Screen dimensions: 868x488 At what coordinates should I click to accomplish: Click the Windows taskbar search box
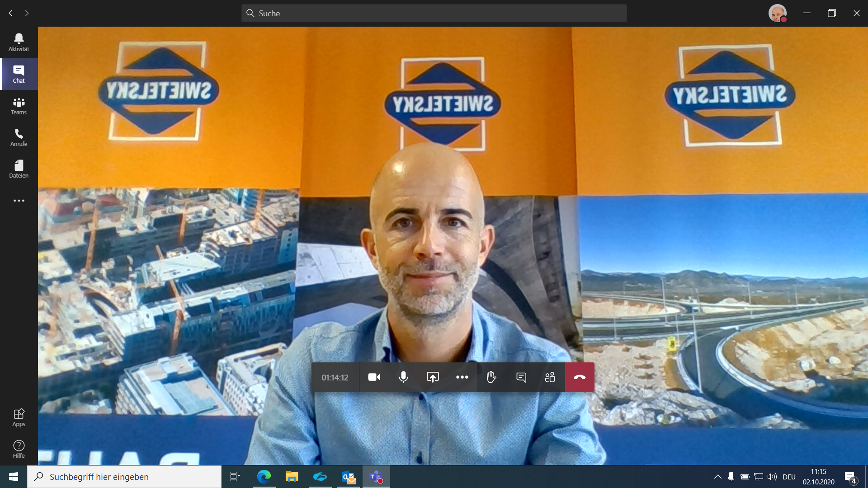[124, 477]
